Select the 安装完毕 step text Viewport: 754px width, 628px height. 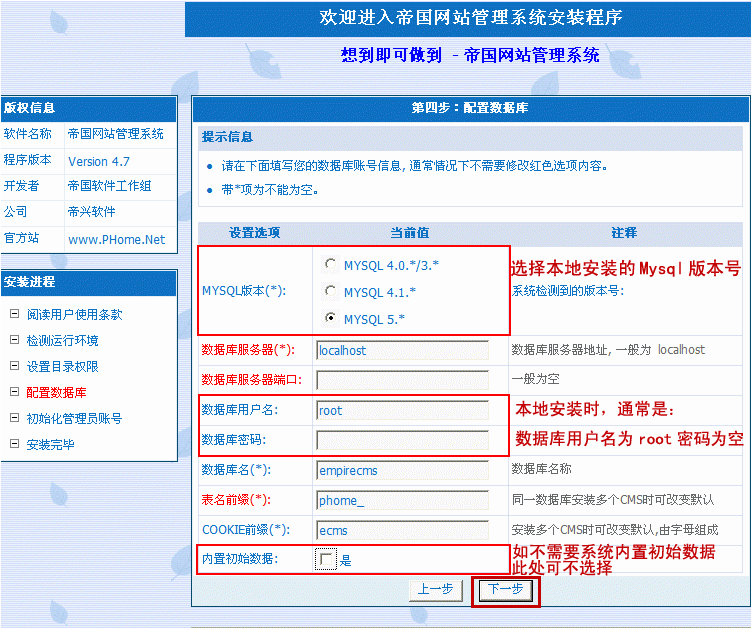(x=50, y=444)
